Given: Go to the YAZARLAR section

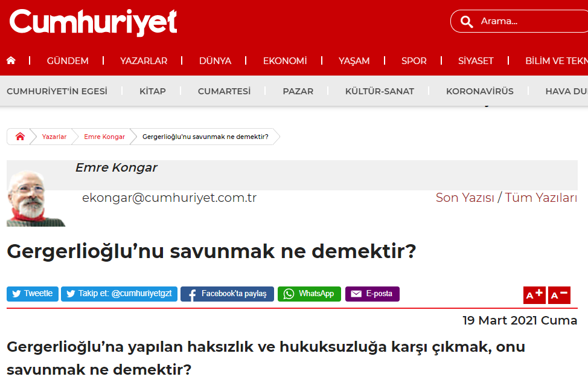Looking at the screenshot, I should pos(144,60).
